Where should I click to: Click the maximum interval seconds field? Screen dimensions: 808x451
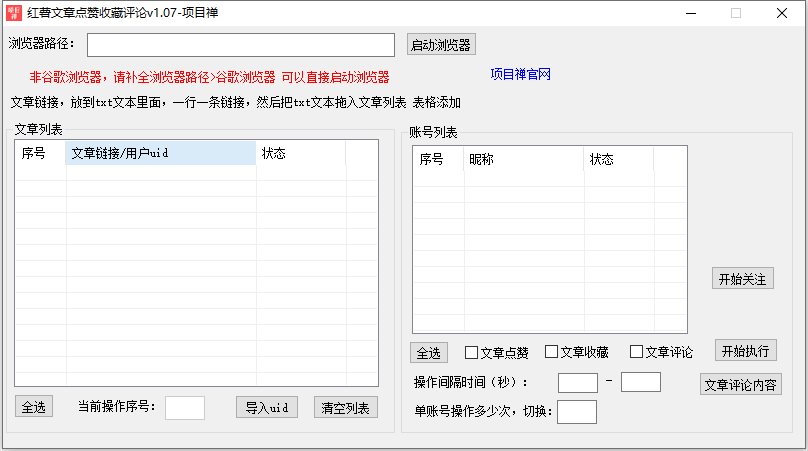pos(641,382)
